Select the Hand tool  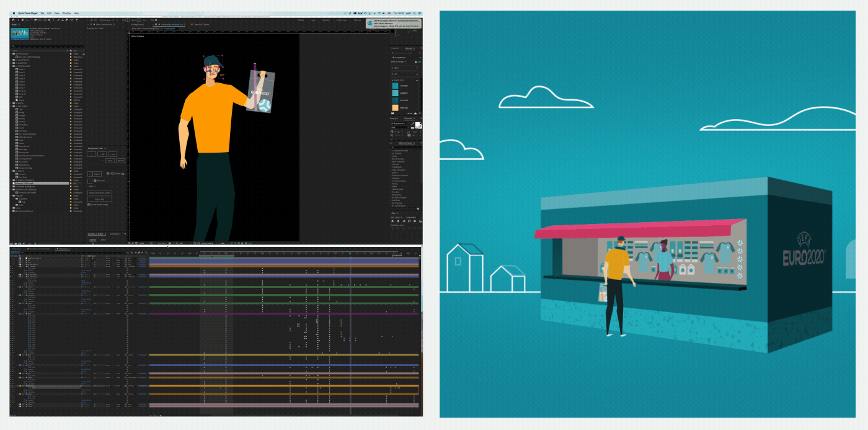coord(23,20)
